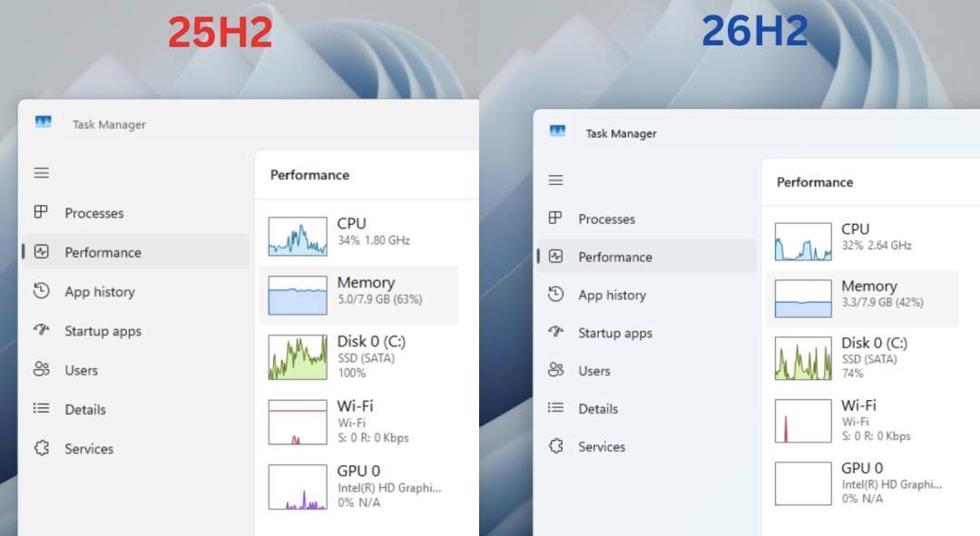Select the Wi-Fi entry in the 26H2 performance list
The height and width of the screenshot is (536, 980).
click(862, 421)
